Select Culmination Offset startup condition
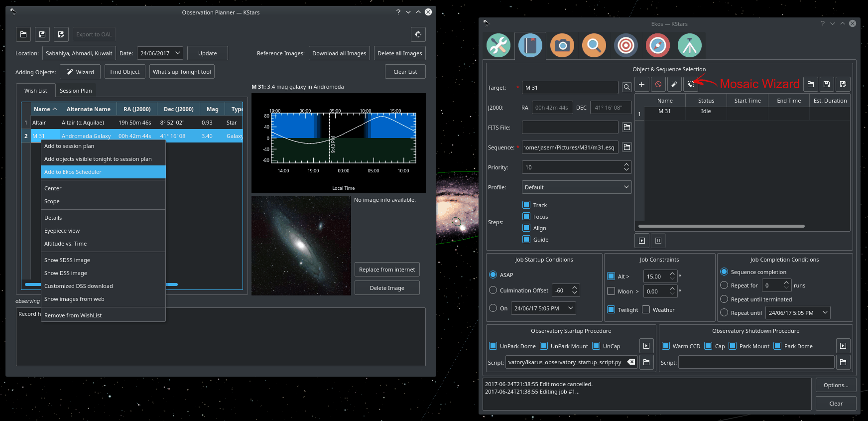 click(x=493, y=290)
